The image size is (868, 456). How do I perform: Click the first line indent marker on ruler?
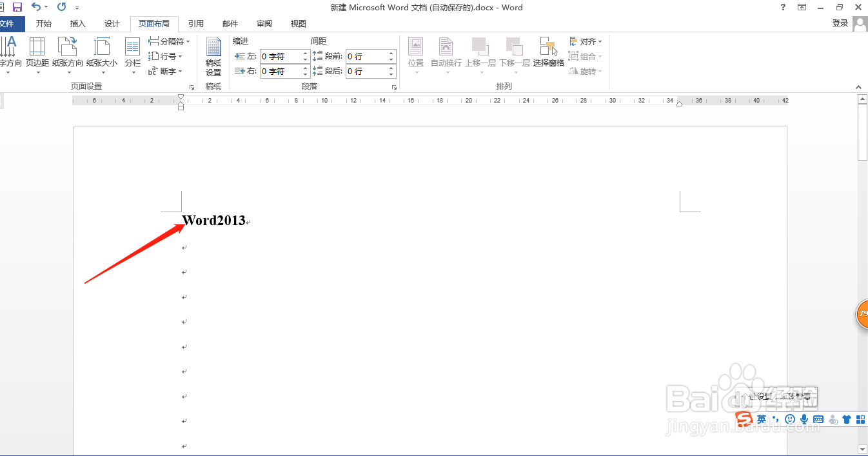pyautogui.click(x=181, y=97)
